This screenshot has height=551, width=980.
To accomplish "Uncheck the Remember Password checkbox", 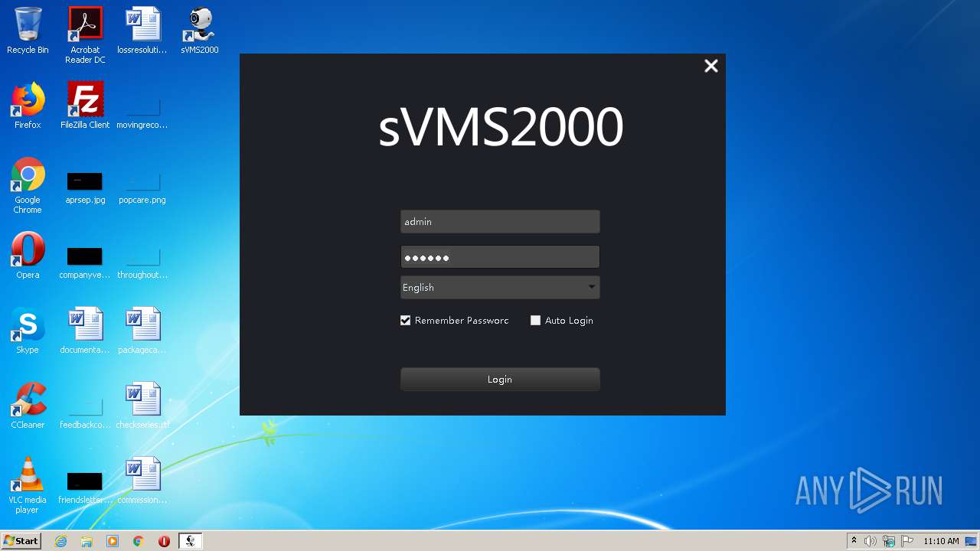I will coord(406,321).
